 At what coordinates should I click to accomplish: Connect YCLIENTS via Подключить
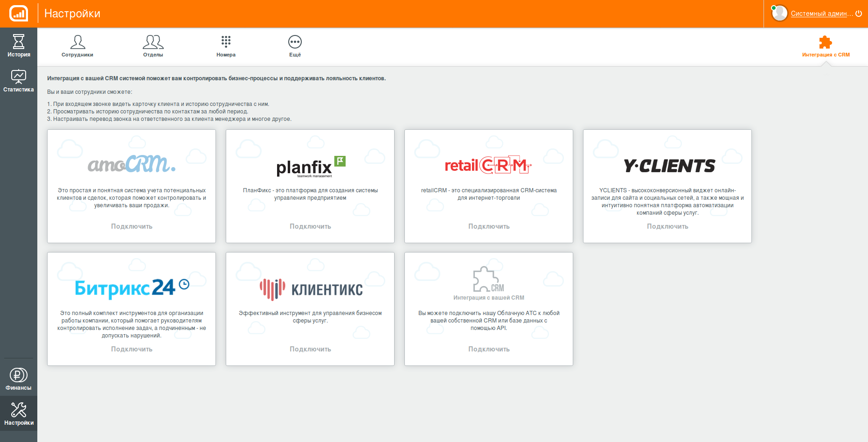(667, 226)
